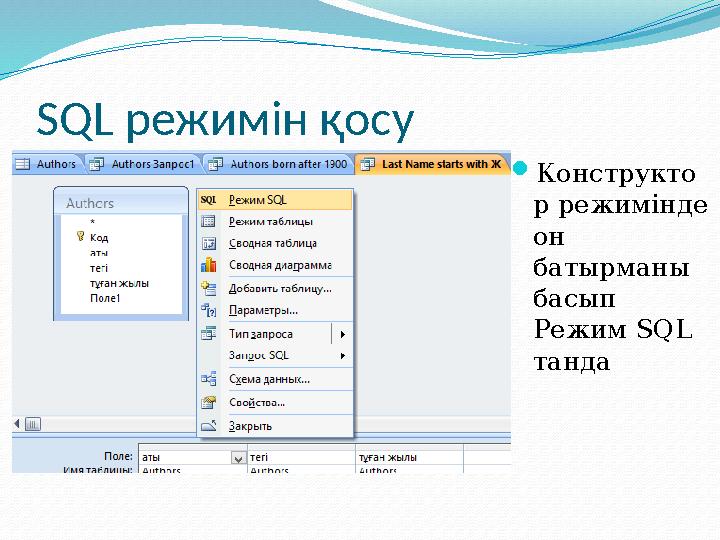Click the Поле: row label in the grid
The width and height of the screenshot is (720, 540).
point(118,456)
